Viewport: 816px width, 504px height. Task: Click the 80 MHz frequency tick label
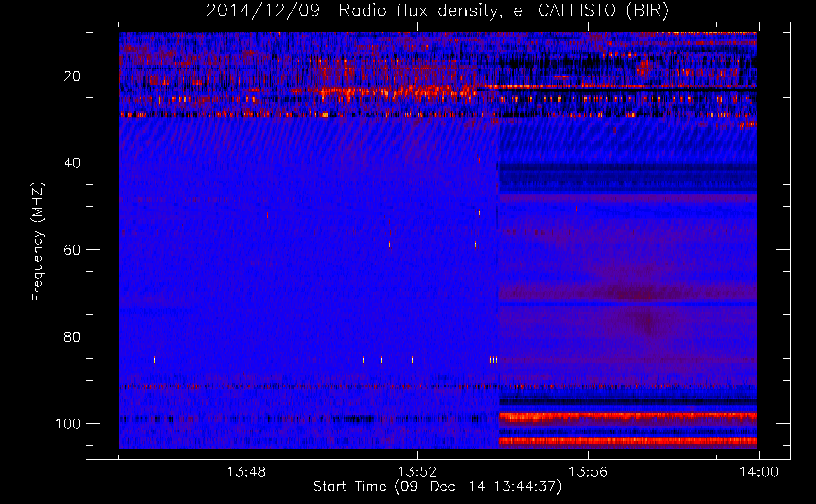click(x=73, y=337)
